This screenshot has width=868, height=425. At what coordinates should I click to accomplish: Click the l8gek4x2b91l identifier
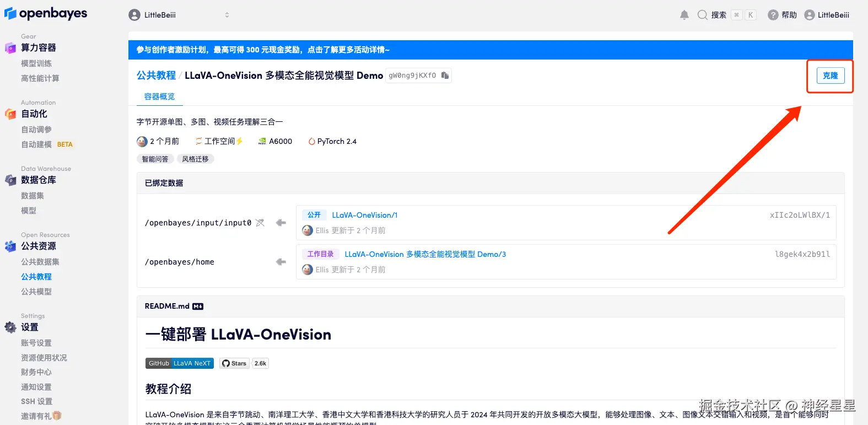(802, 254)
